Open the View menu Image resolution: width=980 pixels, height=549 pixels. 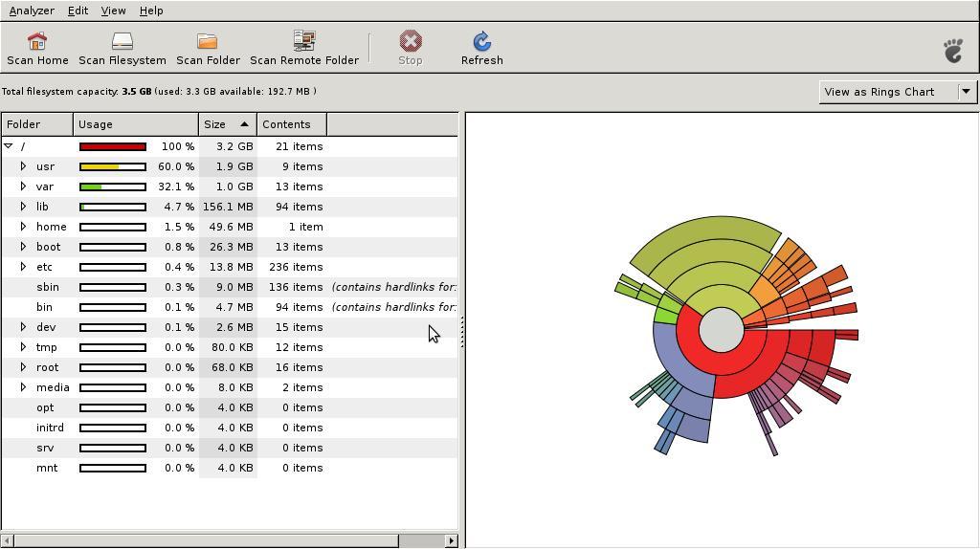click(113, 11)
